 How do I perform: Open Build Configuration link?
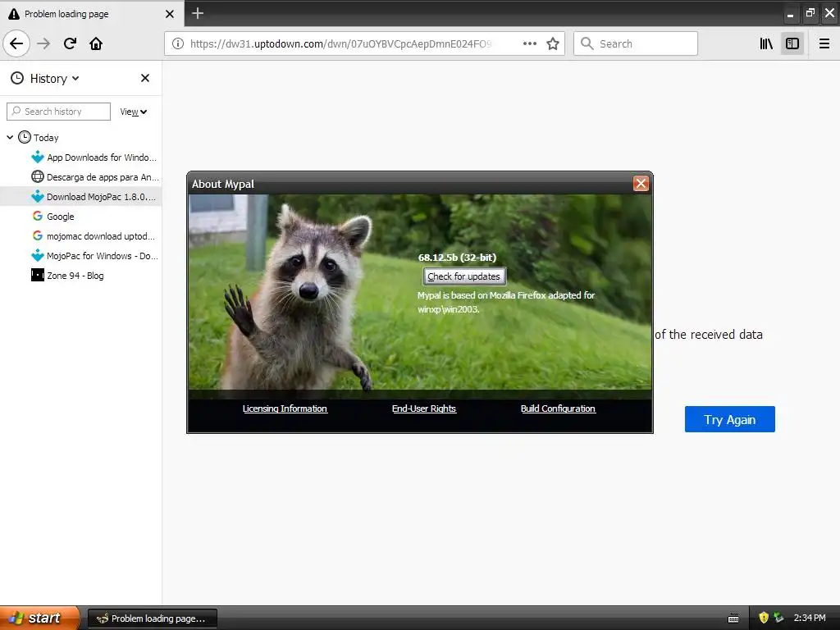click(x=558, y=409)
